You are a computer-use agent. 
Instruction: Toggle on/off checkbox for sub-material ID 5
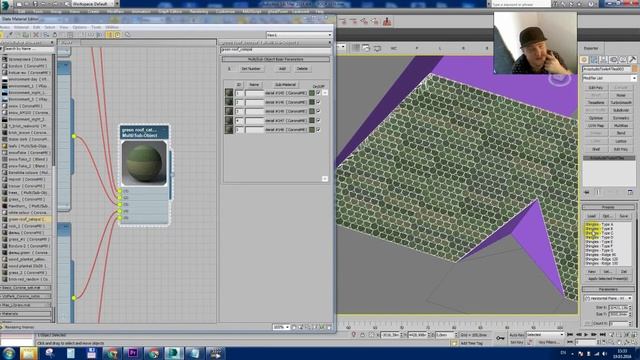point(318,129)
